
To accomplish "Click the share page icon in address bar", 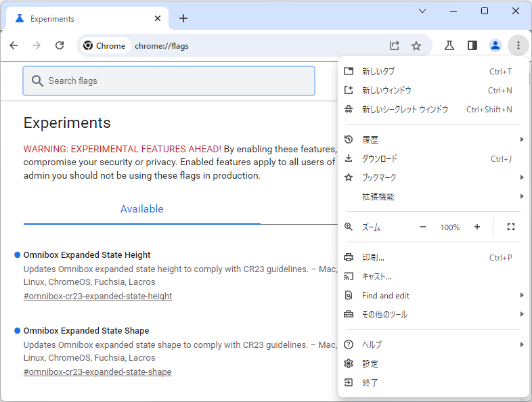I will tap(395, 45).
